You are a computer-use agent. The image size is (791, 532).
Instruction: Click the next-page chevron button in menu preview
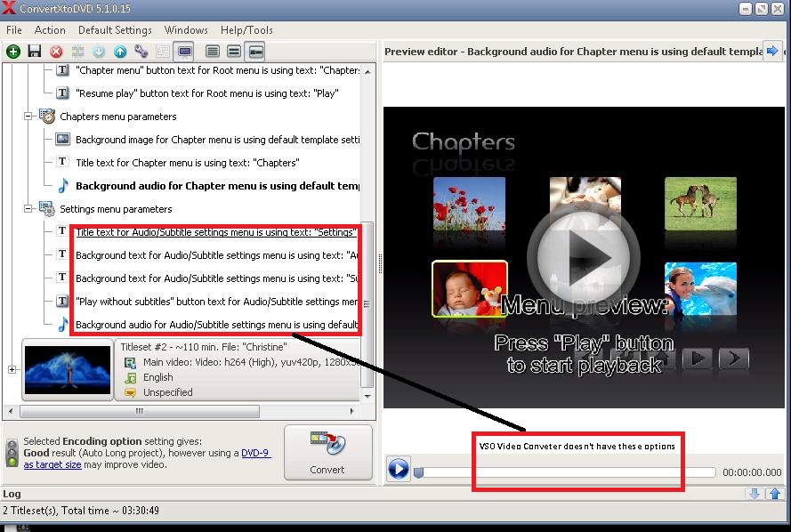click(734, 359)
